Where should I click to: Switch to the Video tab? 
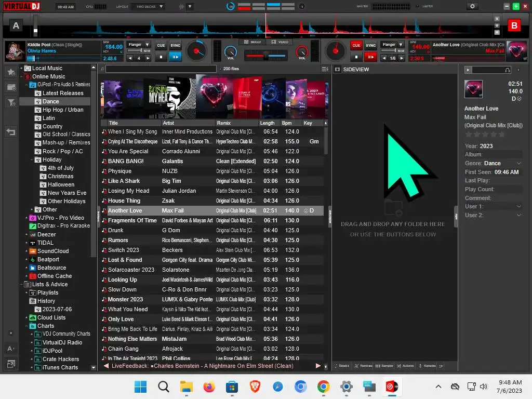point(280,42)
